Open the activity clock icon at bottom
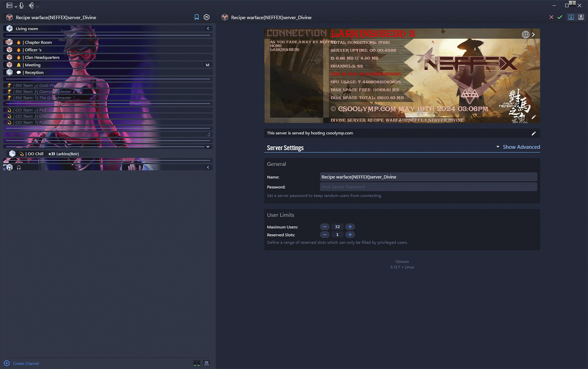The width and height of the screenshot is (588, 369). pyautogui.click(x=206, y=363)
